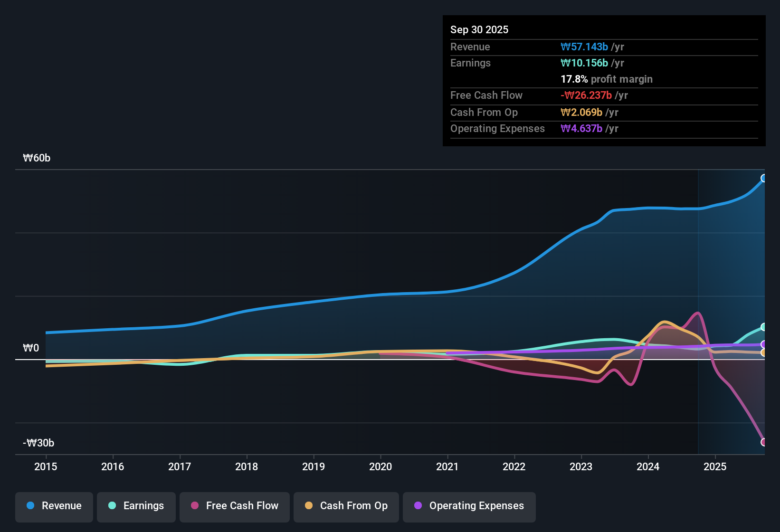Toggle the Earnings series visibility

(136, 506)
